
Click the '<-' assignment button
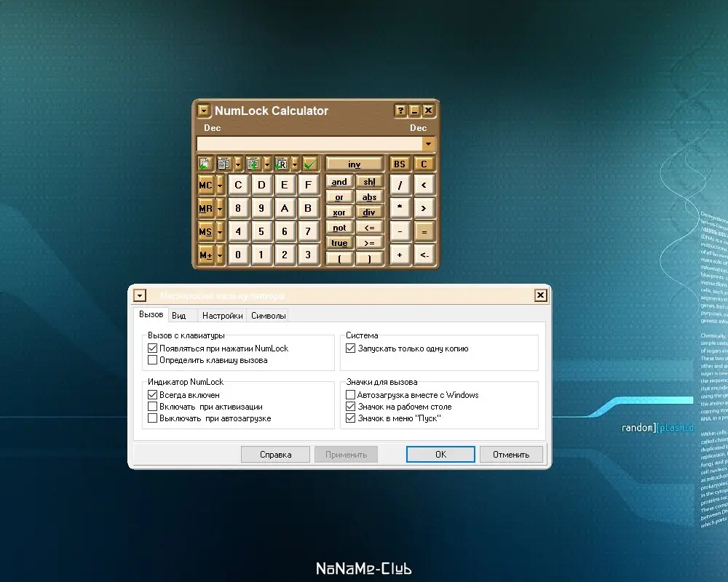click(x=424, y=255)
